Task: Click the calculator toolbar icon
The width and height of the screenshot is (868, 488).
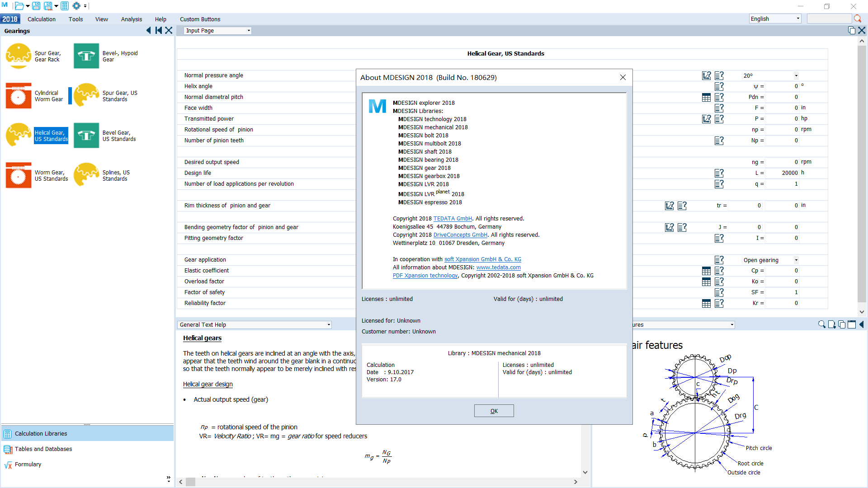Action: pos(65,6)
